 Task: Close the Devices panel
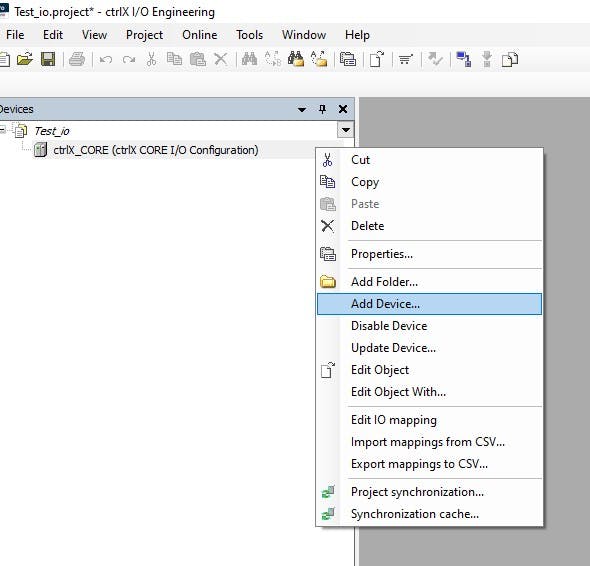343,109
